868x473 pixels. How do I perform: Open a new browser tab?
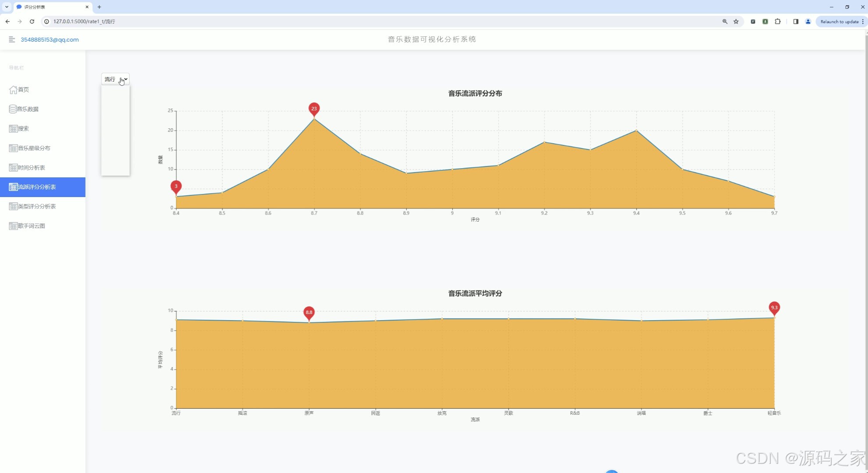(x=100, y=7)
